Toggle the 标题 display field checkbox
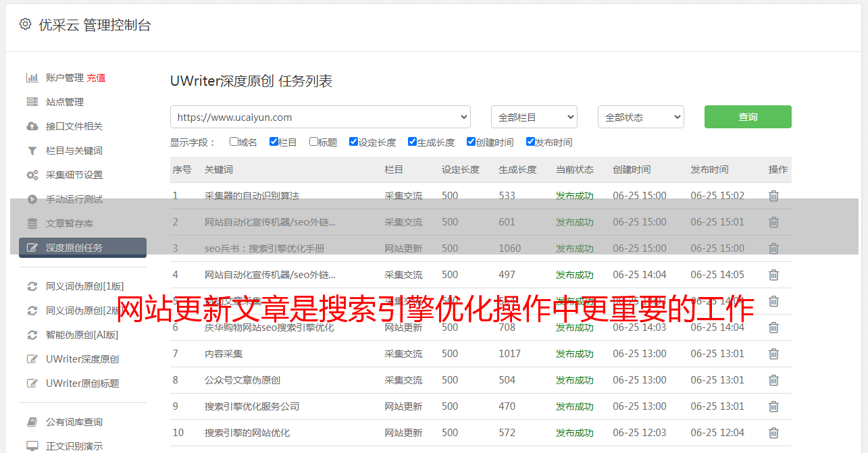This screenshot has height=453, width=868. (313, 142)
